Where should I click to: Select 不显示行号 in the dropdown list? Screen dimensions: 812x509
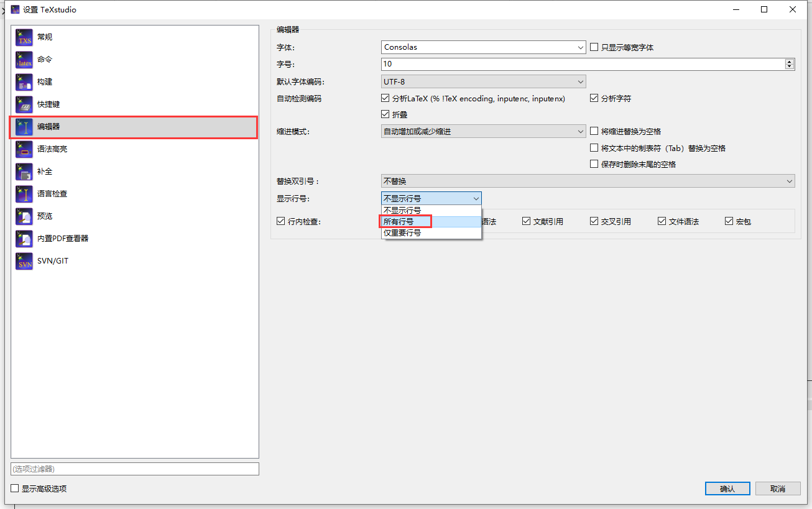(x=431, y=210)
